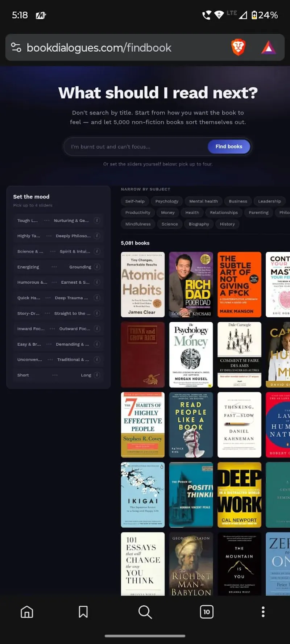Open the Deep Work book cover
The height and width of the screenshot is (644, 290).
pos(239,495)
